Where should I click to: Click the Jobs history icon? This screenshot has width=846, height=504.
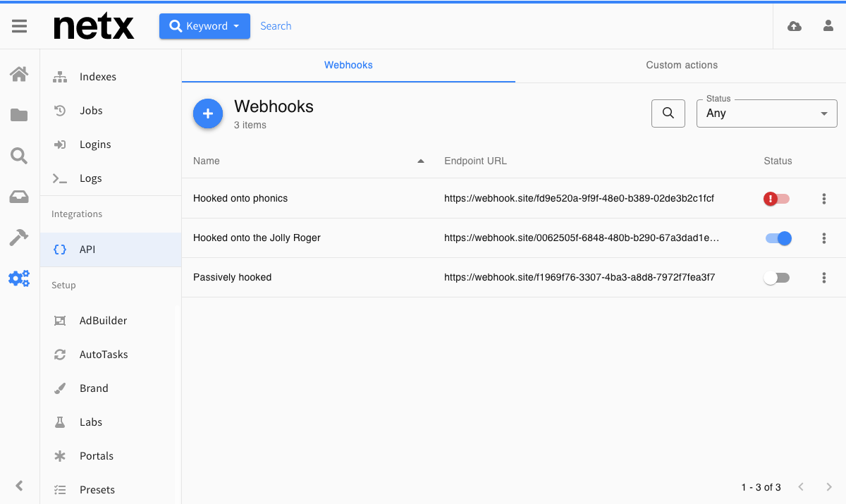tap(60, 111)
